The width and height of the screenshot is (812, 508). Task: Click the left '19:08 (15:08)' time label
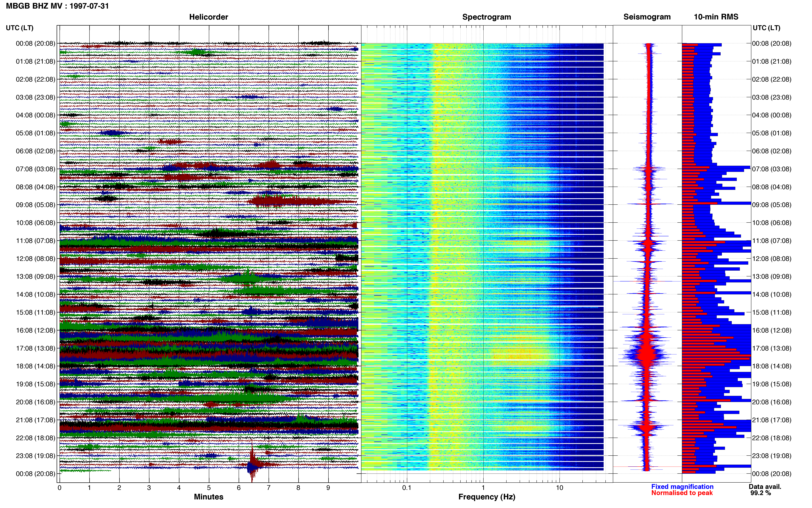[x=36, y=384]
